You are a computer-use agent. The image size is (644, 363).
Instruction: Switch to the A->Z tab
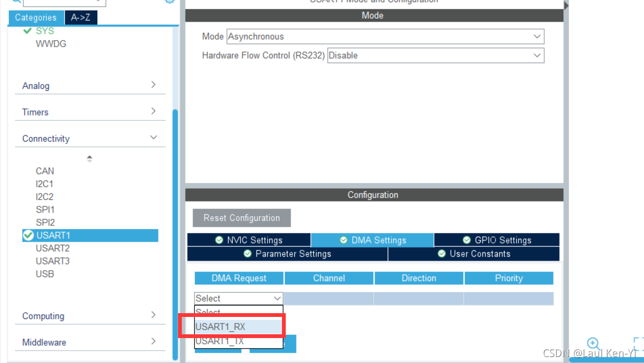pos(81,17)
